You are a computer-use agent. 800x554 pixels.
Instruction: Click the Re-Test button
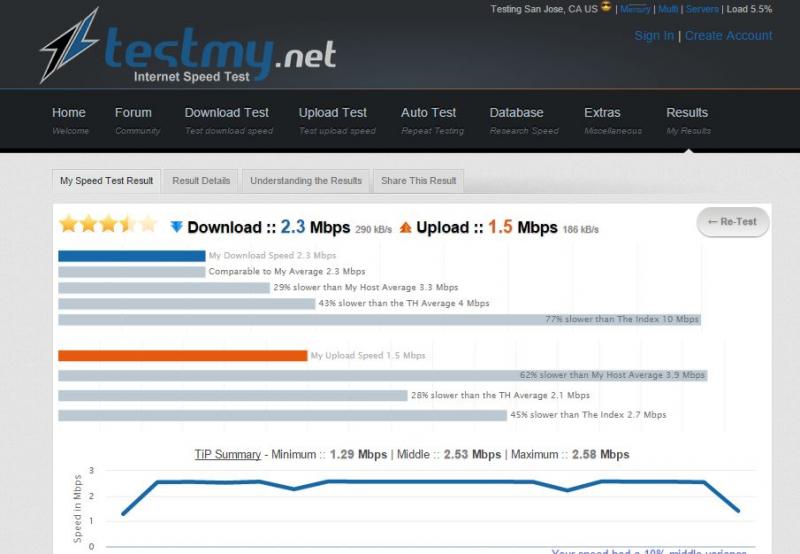click(733, 222)
